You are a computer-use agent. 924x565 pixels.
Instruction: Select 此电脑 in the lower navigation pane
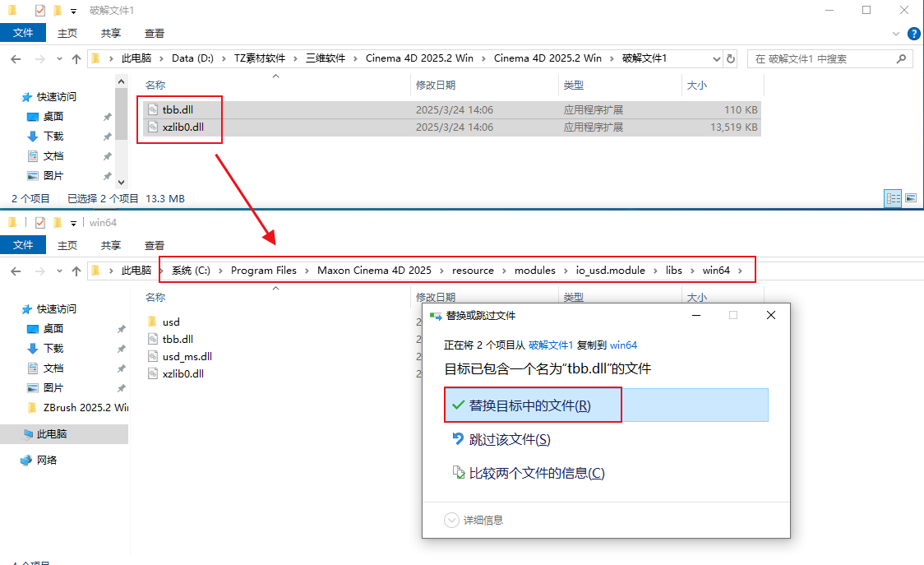(52, 433)
